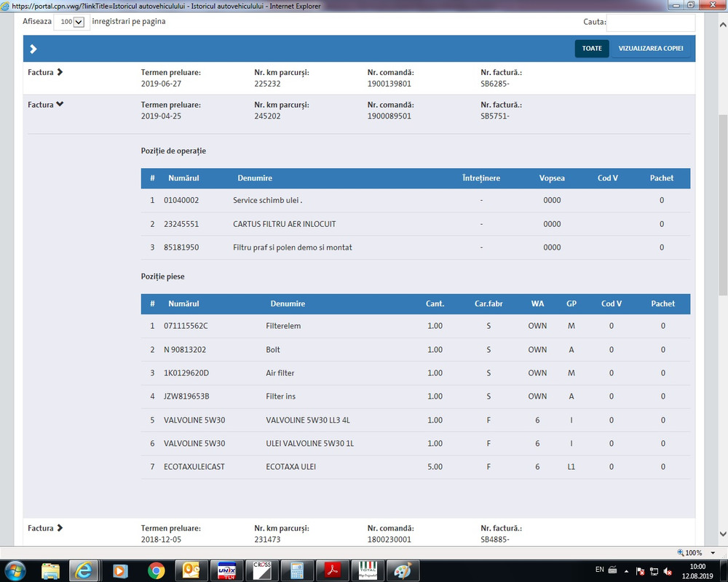Click part number JZW819653B
Image resolution: width=728 pixels, height=582 pixels.
point(186,396)
